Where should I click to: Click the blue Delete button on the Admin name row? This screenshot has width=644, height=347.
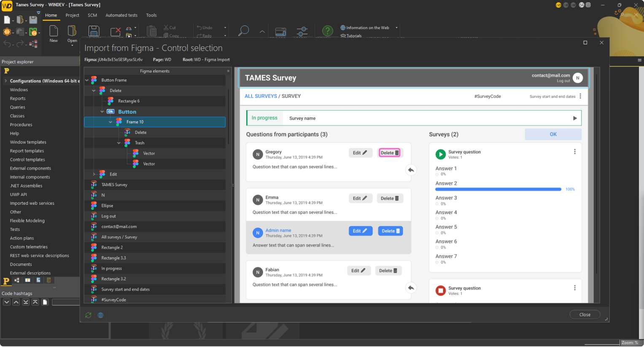[x=391, y=231]
